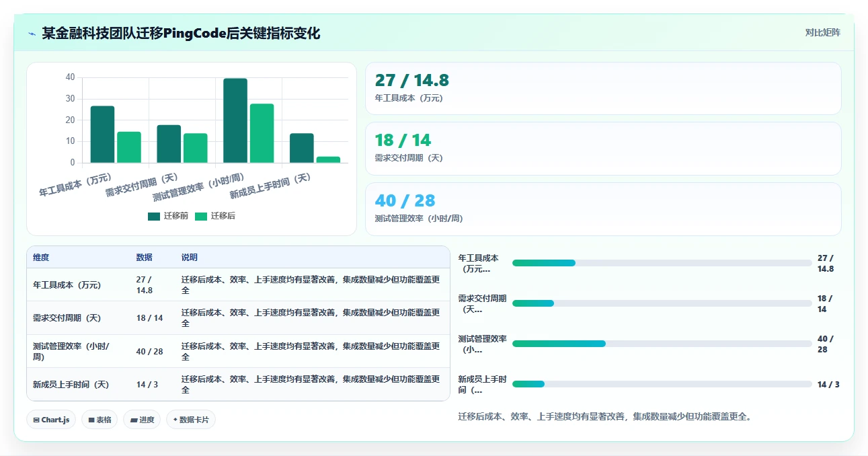Click 说明 text in 测试管理效率 table row
Viewport: 868px width, 456px height.
pos(311,351)
